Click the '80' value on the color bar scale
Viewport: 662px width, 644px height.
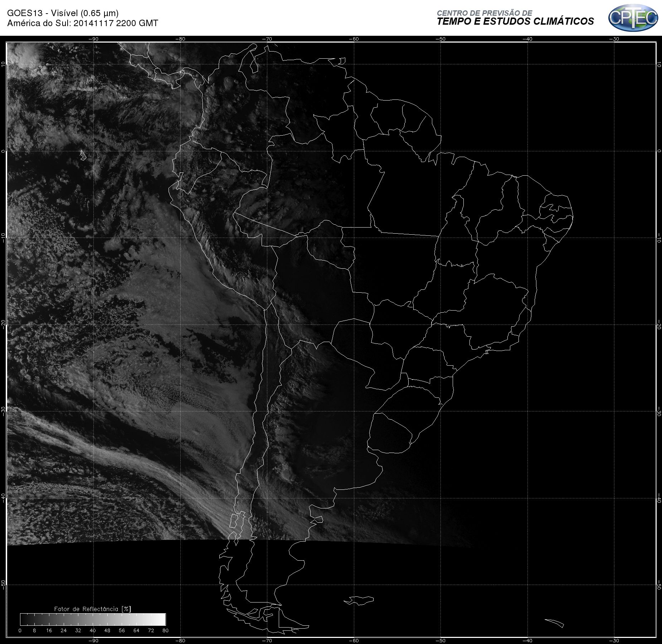tap(165, 630)
